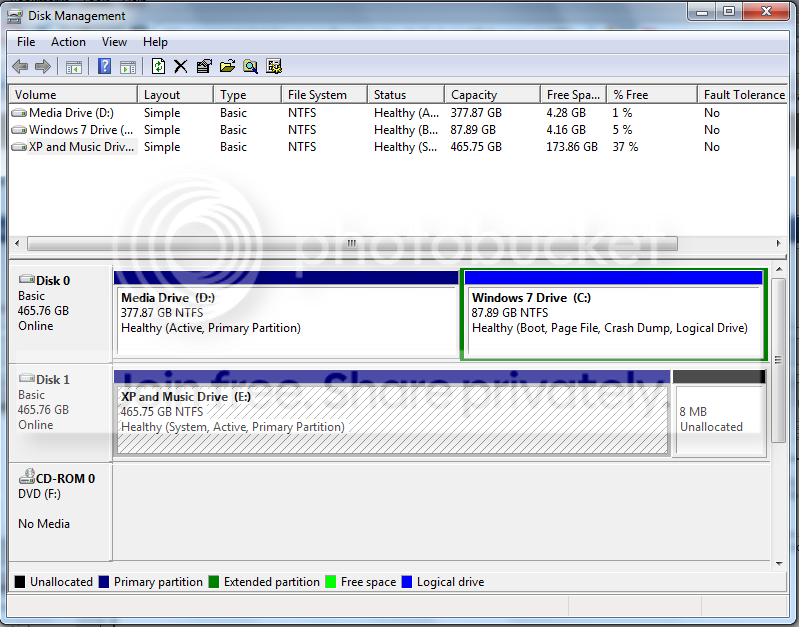The height and width of the screenshot is (627, 799).
Task: Open Properties from the toolbar icon
Action: coord(204,66)
